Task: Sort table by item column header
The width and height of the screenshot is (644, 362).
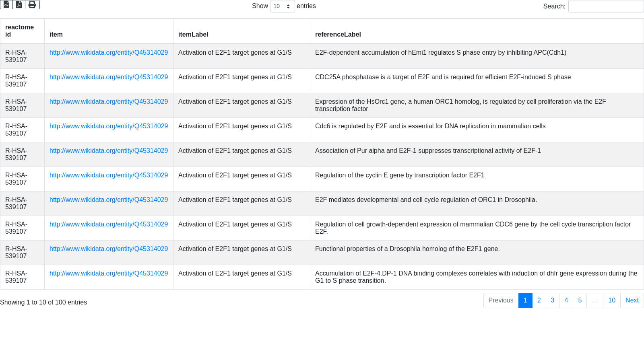Action: point(56,35)
